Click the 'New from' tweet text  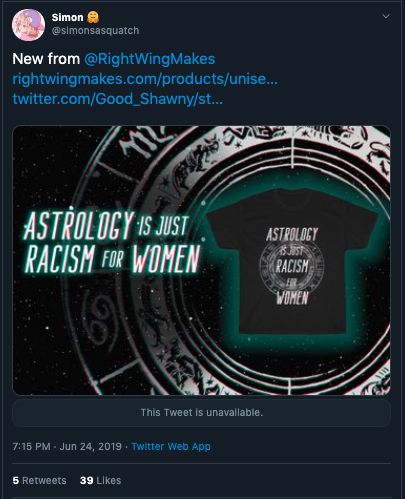pyautogui.click(x=46, y=59)
